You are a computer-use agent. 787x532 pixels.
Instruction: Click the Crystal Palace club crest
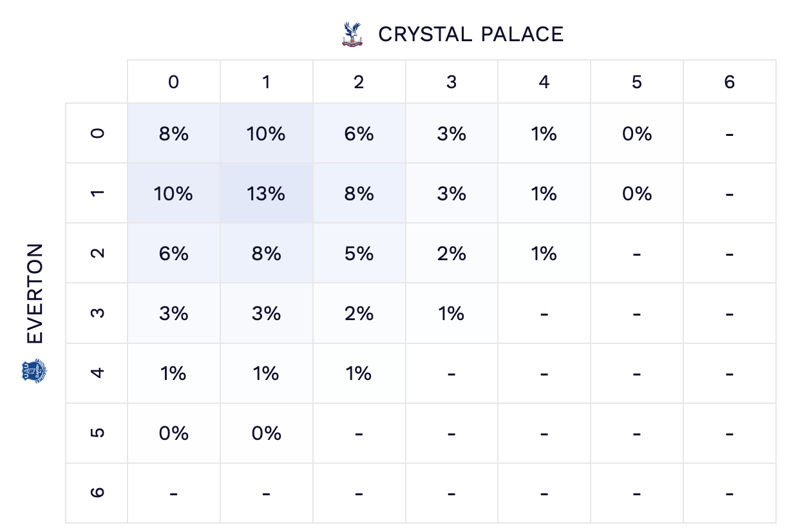coord(352,34)
